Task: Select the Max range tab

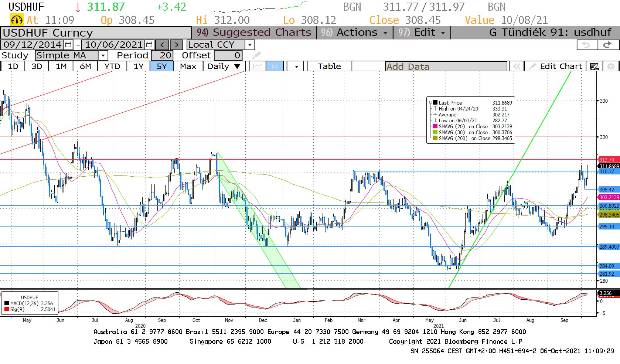Action: point(188,67)
